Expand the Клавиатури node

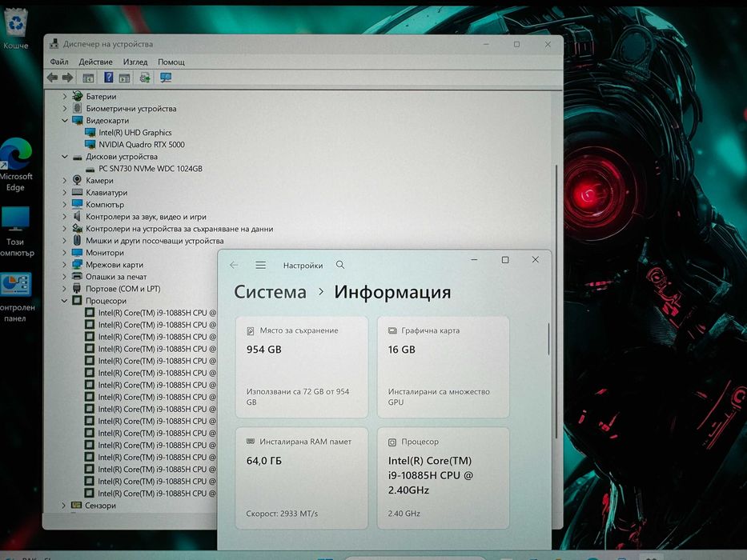click(x=65, y=192)
